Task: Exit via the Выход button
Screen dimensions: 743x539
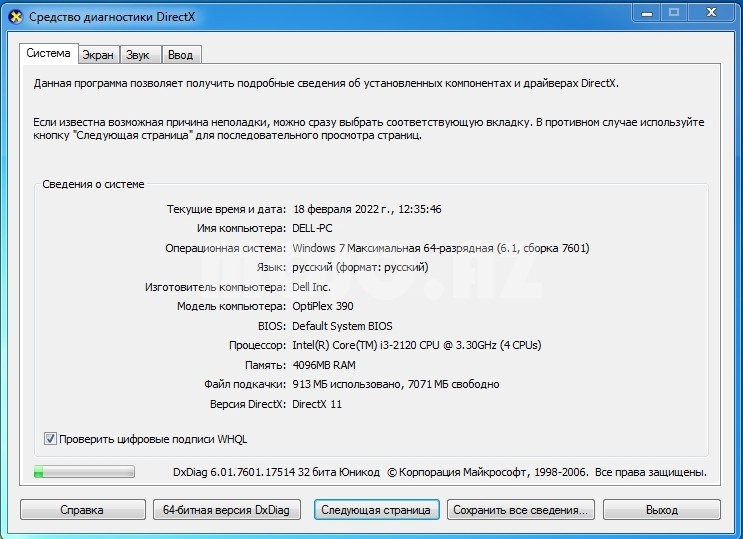Action: 661,509
